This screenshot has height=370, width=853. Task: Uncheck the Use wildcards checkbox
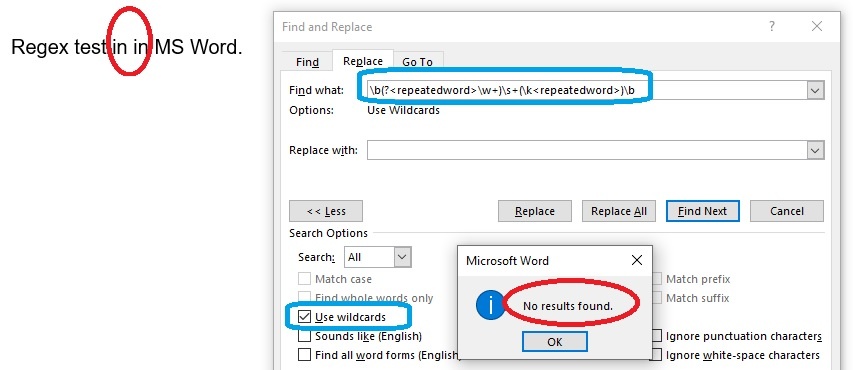[x=305, y=317]
